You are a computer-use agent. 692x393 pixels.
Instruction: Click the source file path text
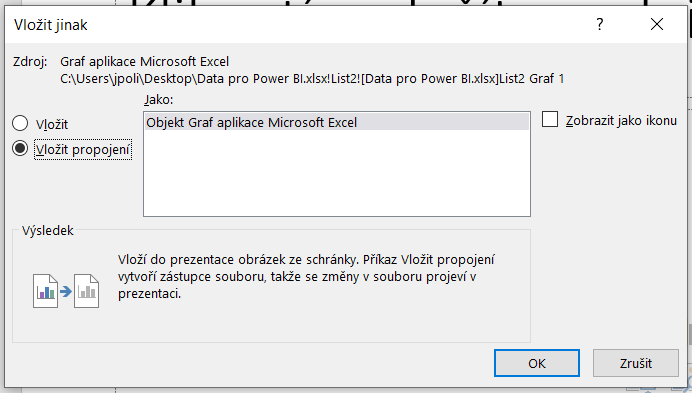coord(312,79)
